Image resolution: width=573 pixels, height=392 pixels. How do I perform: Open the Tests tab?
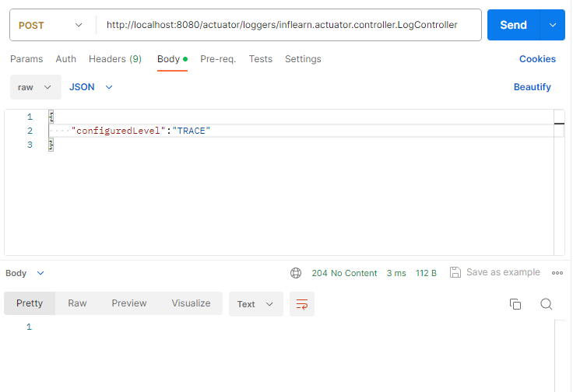tap(261, 59)
